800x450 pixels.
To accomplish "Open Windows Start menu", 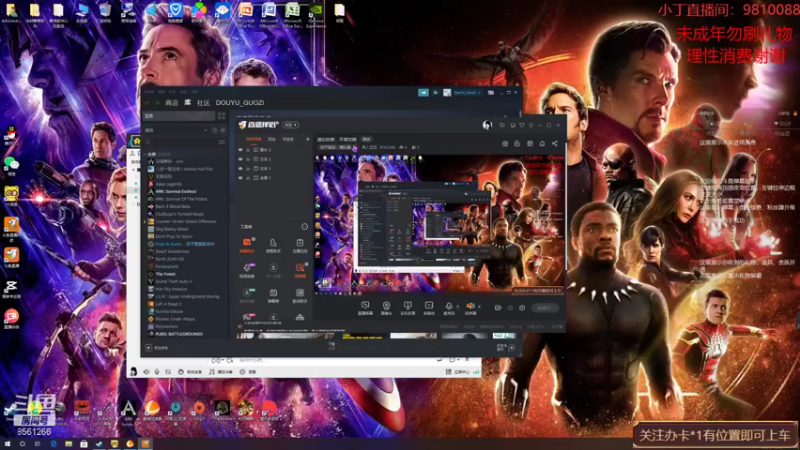I will [7, 444].
